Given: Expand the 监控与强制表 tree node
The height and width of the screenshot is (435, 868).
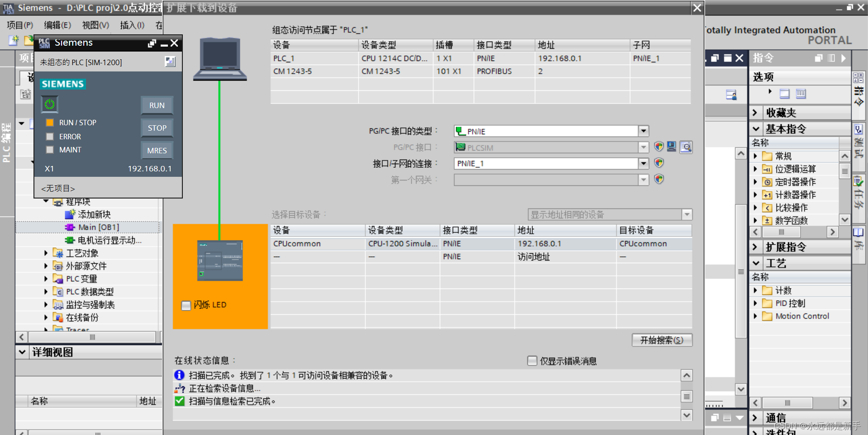Looking at the screenshot, I should [46, 305].
